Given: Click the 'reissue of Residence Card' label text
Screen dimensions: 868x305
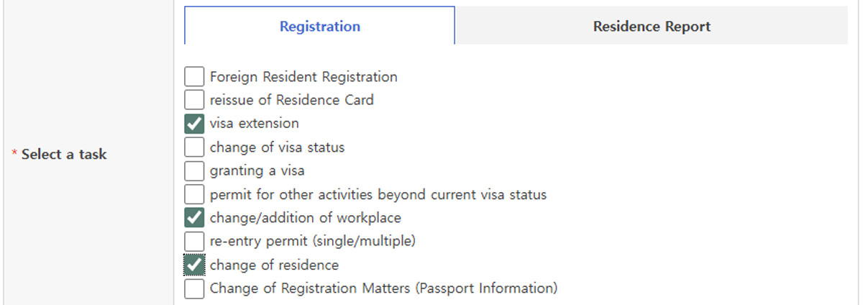Looking at the screenshot, I should (x=291, y=99).
